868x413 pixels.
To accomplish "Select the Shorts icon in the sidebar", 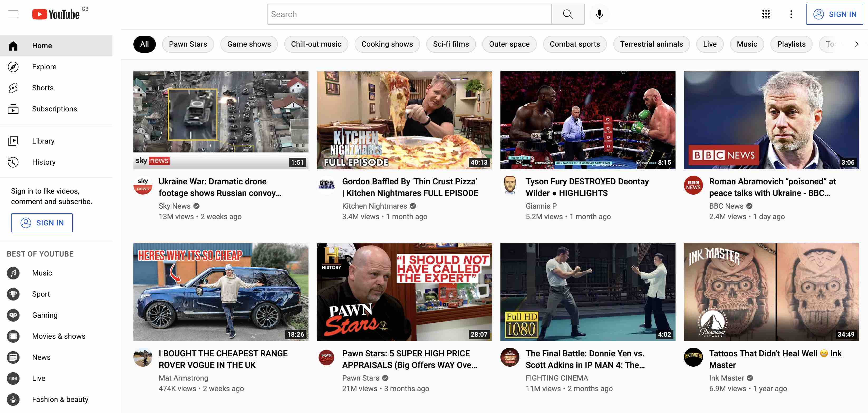I will pos(13,87).
